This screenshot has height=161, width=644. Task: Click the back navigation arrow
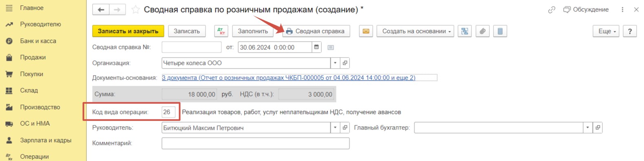(101, 9)
